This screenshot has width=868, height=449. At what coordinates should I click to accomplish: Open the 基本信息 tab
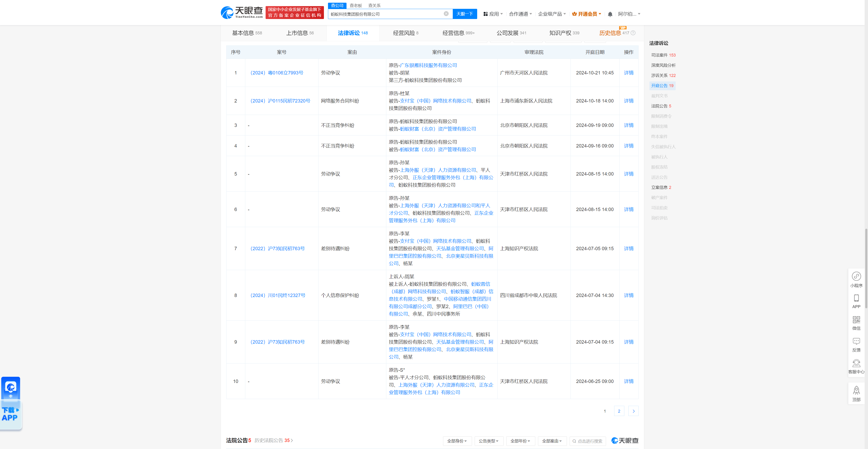(247, 33)
